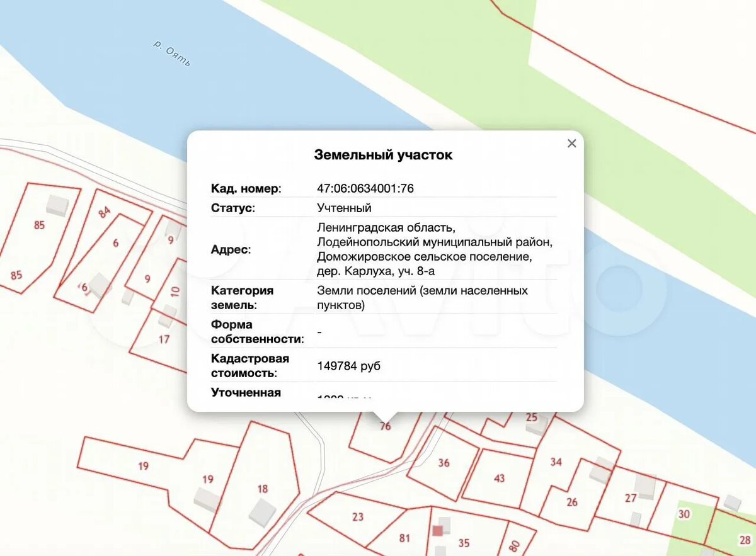Select parcel 27 on the map
The height and width of the screenshot is (556, 756).
coord(631,497)
